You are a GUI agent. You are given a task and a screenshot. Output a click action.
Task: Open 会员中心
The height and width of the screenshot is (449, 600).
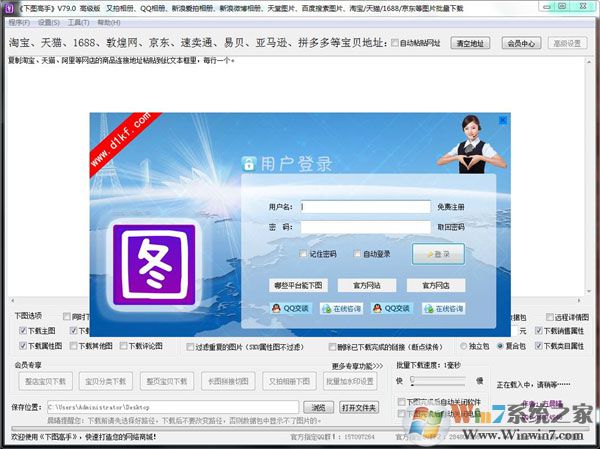(x=521, y=43)
